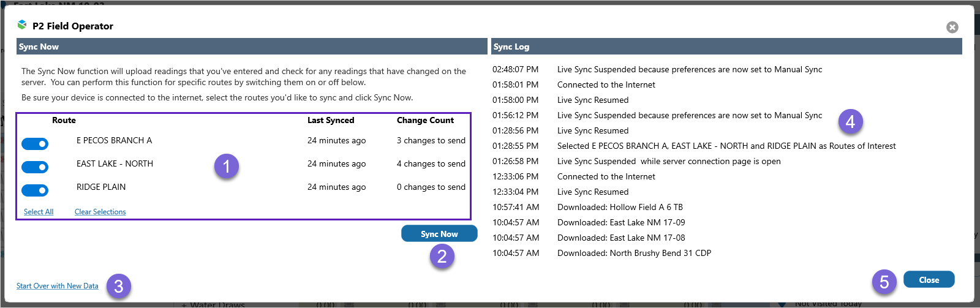The height and width of the screenshot is (308, 980).
Task: Select the 01:58:01 PM Connected to Internet entry
Action: pyautogui.click(x=606, y=85)
